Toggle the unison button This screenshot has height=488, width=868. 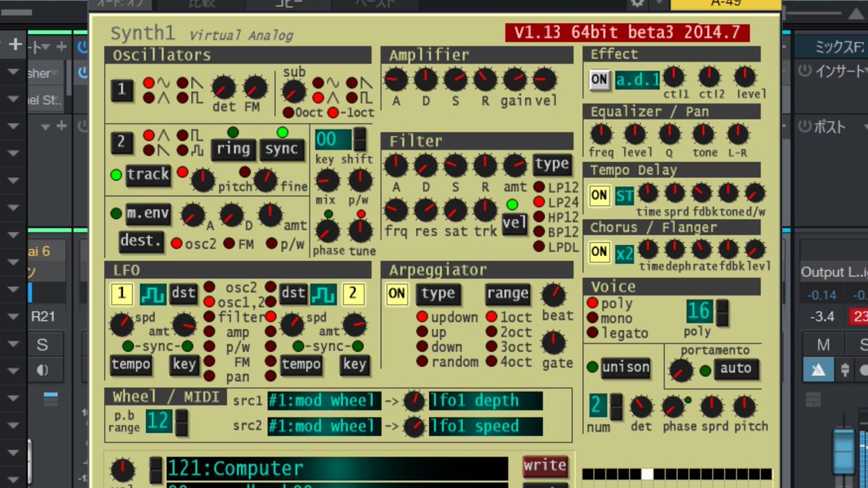(x=626, y=367)
